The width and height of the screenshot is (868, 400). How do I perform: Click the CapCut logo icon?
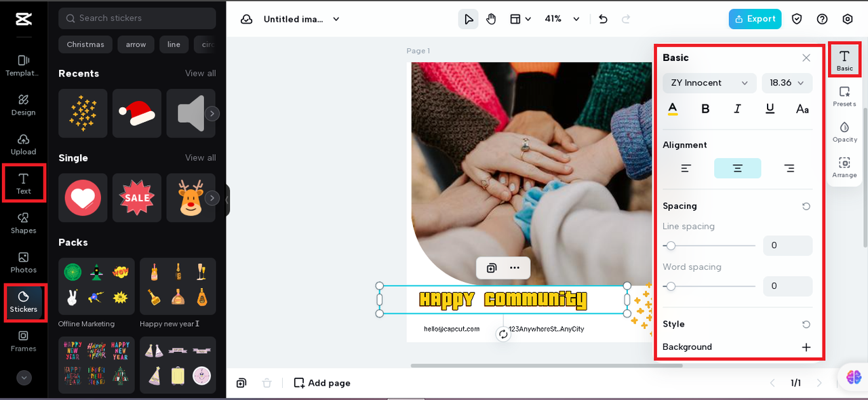[x=24, y=19]
